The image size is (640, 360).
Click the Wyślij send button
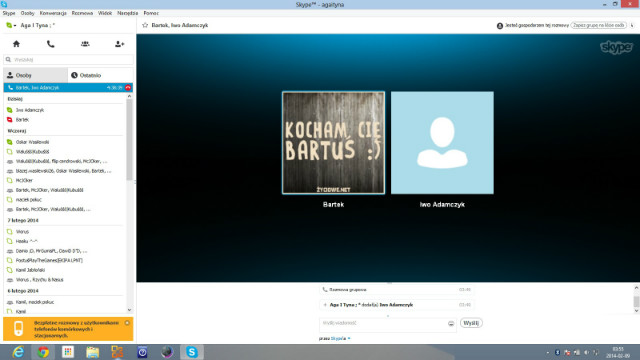tap(471, 323)
